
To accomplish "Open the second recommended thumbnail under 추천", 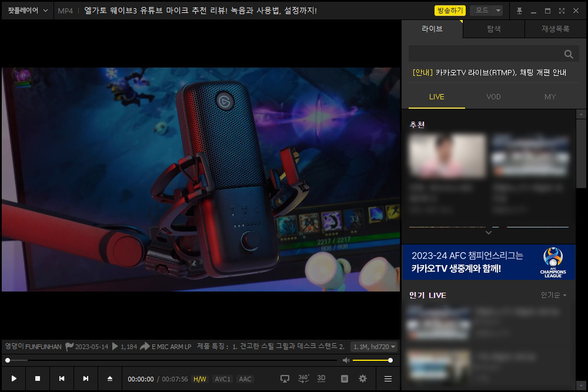I will pyautogui.click(x=530, y=156).
